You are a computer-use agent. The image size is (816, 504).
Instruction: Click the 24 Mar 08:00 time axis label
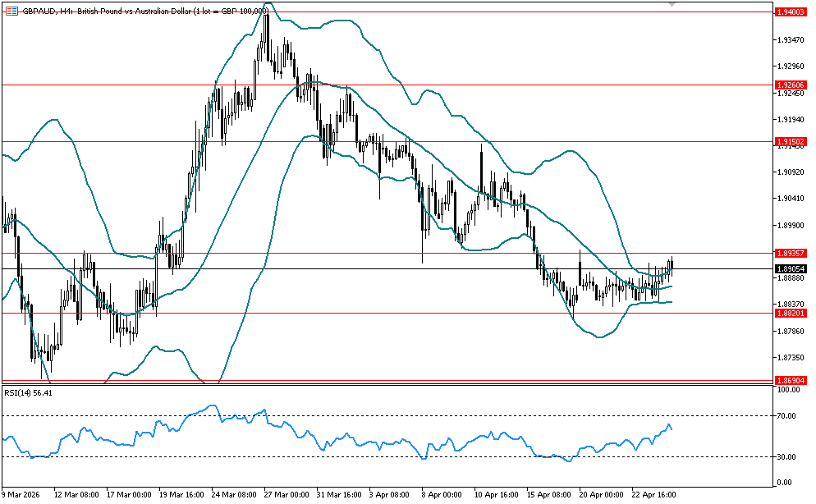(233, 495)
